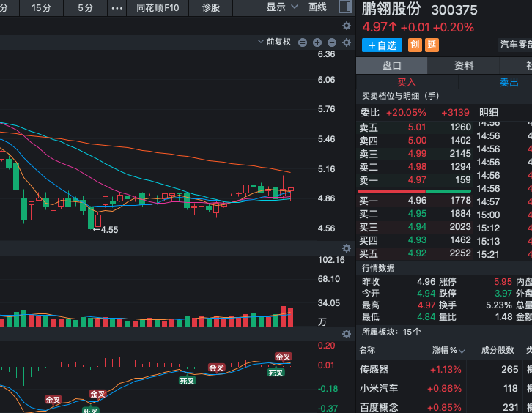
Task: Click the 15:21 trade detail row
Action: [x=504, y=254]
